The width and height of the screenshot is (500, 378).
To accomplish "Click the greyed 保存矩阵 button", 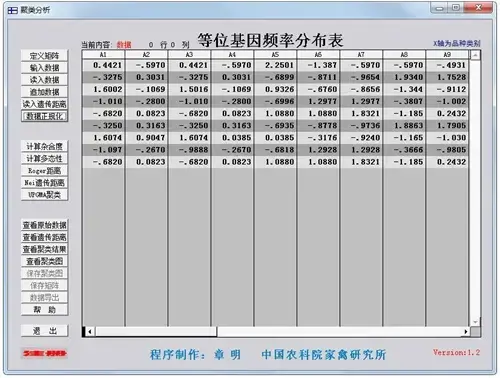I will point(44,285).
